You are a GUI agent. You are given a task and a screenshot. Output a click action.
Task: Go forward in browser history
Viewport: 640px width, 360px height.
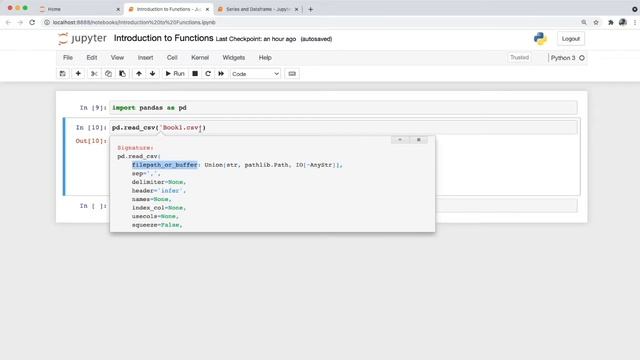[x=20, y=22]
